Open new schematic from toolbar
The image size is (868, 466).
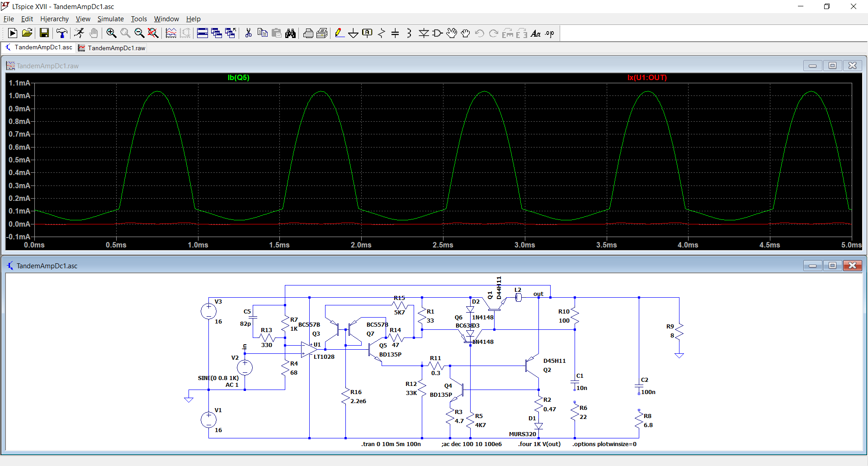click(13, 33)
